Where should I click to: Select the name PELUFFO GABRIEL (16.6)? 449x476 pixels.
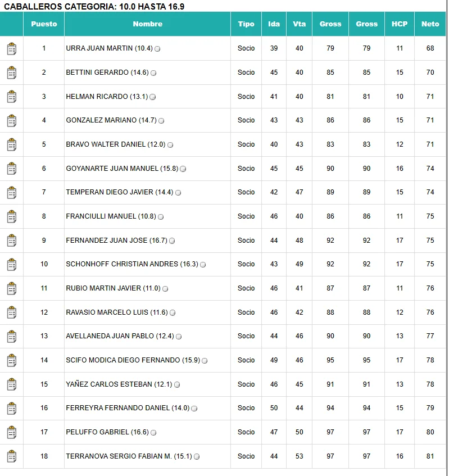[107, 432]
